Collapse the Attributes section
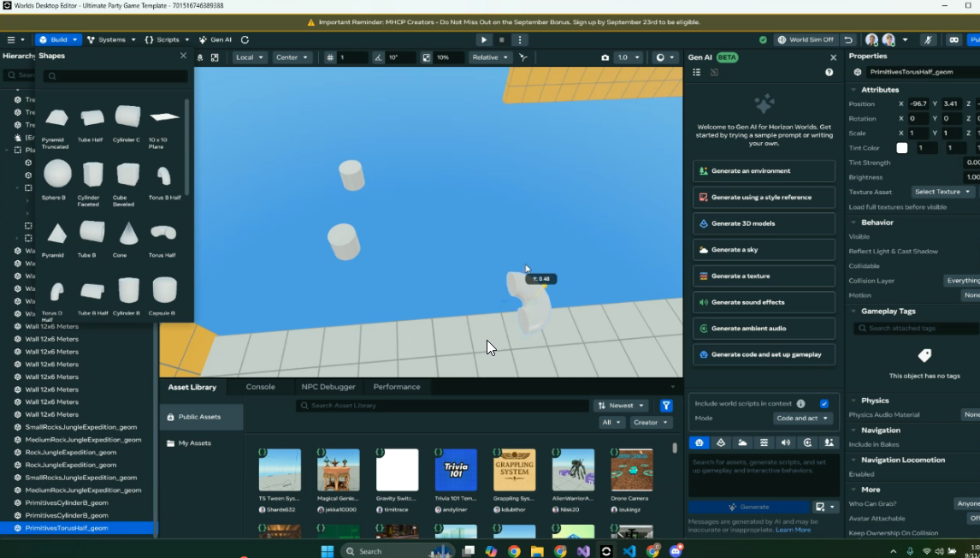 853,90
